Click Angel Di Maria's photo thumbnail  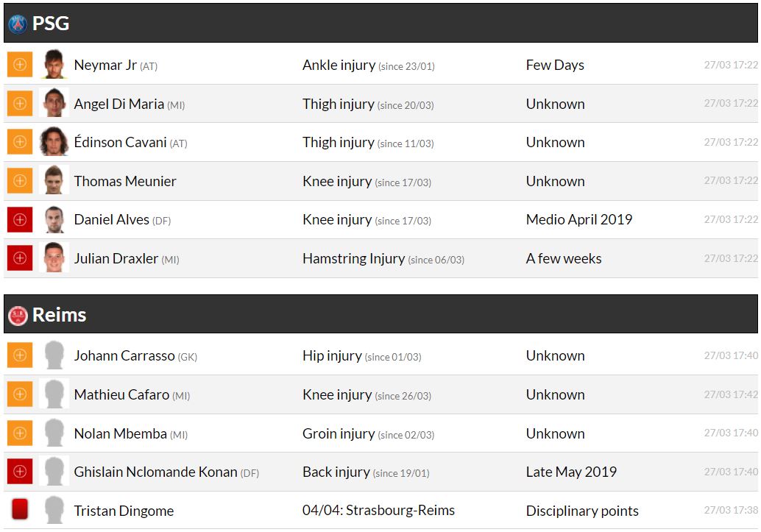pos(54,104)
